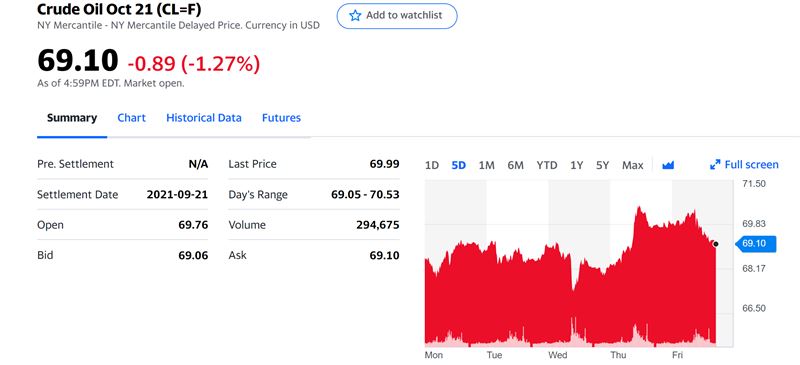800x365 pixels.
Task: Select the YTD chart range
Action: 546,165
